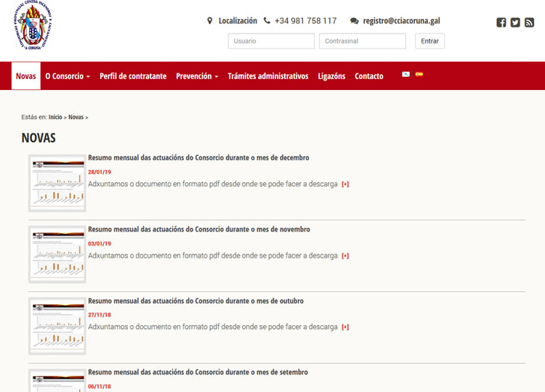
Task: Select the Novas menu tab
Action: pyautogui.click(x=26, y=76)
